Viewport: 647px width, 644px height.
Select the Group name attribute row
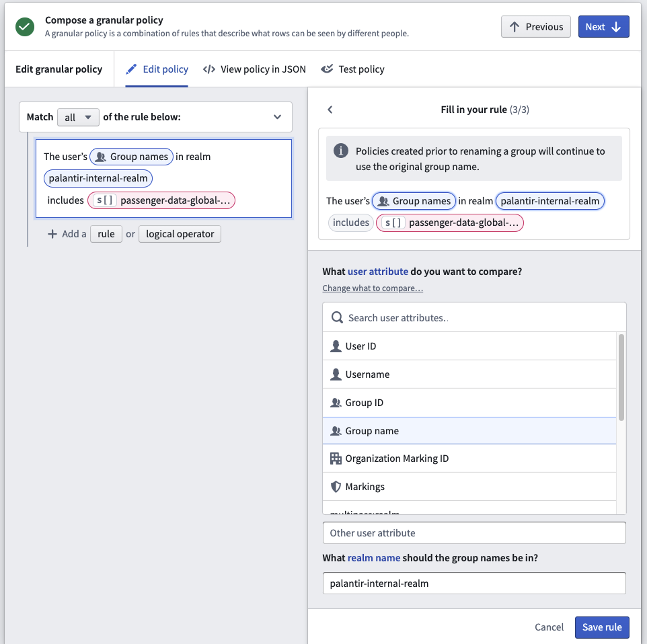coord(469,431)
